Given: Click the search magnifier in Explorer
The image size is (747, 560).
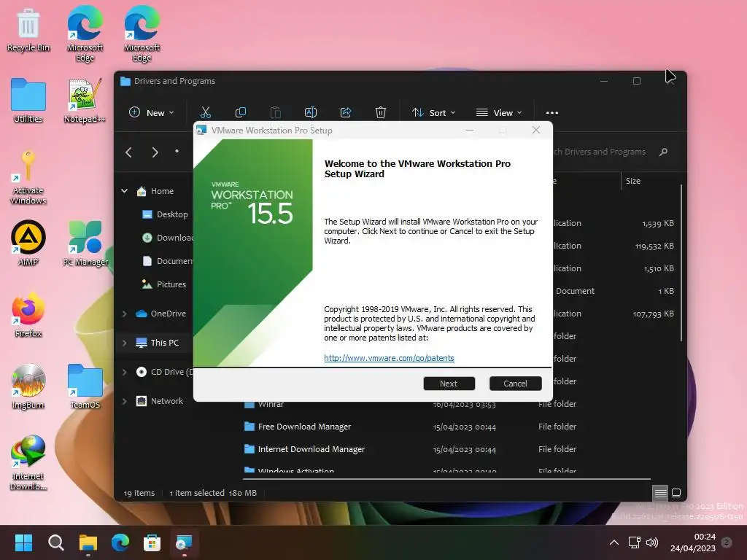Looking at the screenshot, I should pyautogui.click(x=663, y=152).
